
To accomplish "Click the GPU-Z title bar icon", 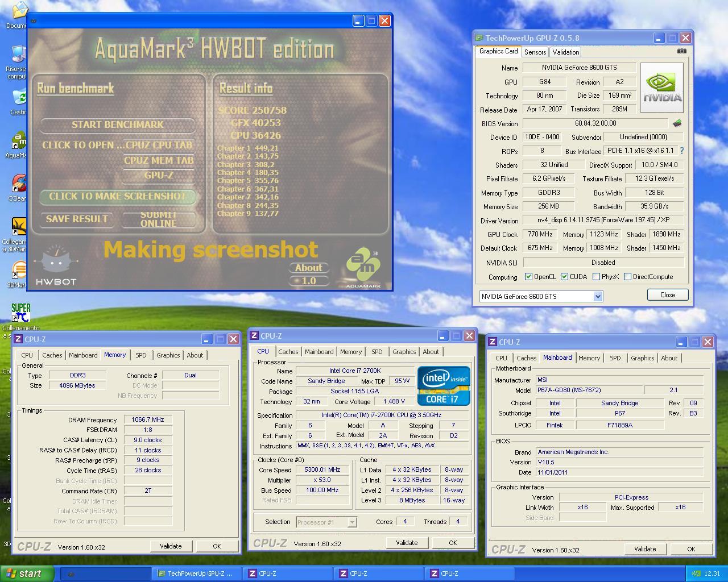I will [479, 38].
